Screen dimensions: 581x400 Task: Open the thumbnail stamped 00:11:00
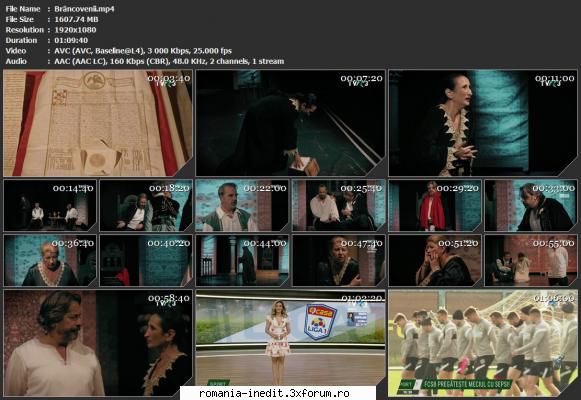(483, 123)
